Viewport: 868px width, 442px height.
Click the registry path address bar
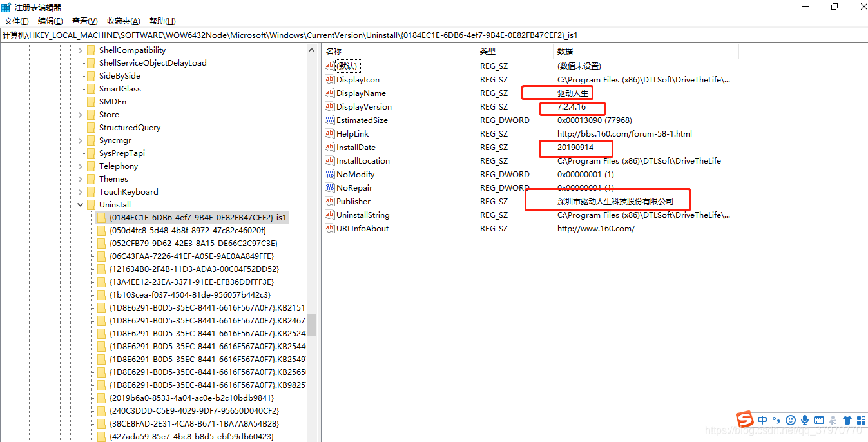click(434, 35)
